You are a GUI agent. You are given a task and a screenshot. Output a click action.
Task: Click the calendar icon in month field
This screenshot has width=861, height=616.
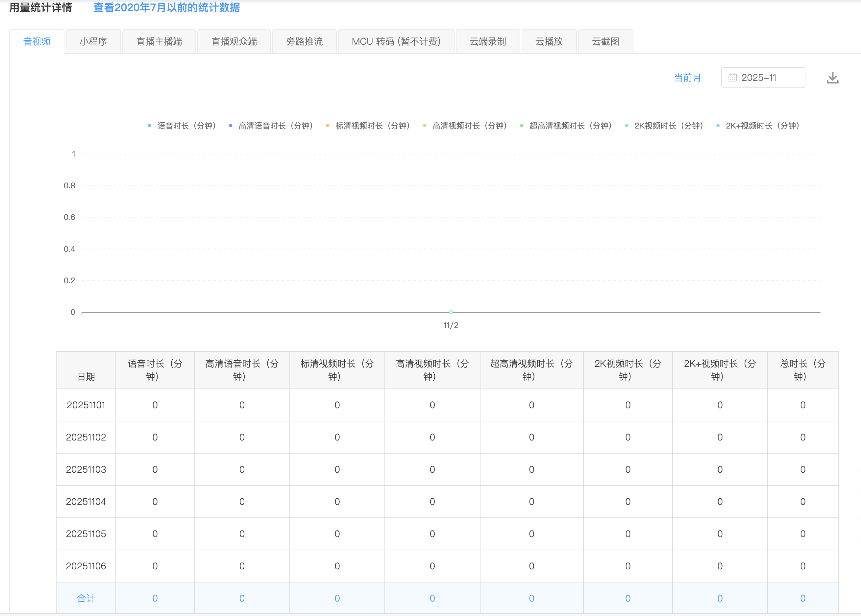[732, 78]
